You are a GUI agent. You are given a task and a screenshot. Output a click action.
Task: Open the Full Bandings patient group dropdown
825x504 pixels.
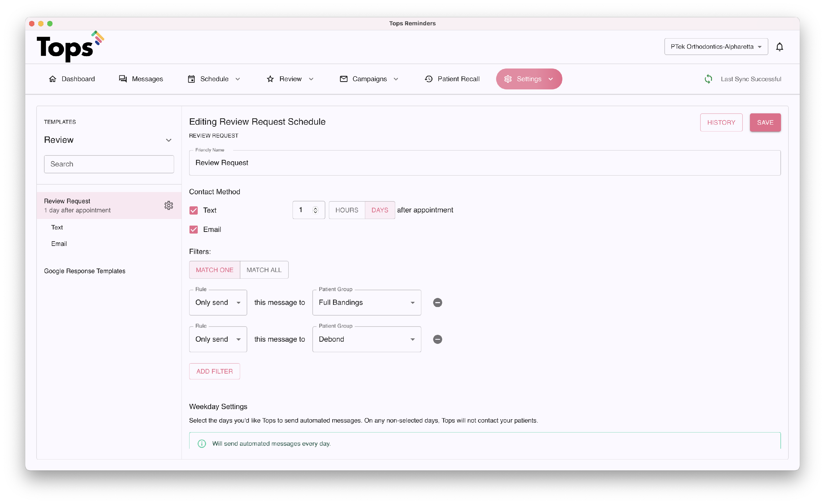click(367, 302)
